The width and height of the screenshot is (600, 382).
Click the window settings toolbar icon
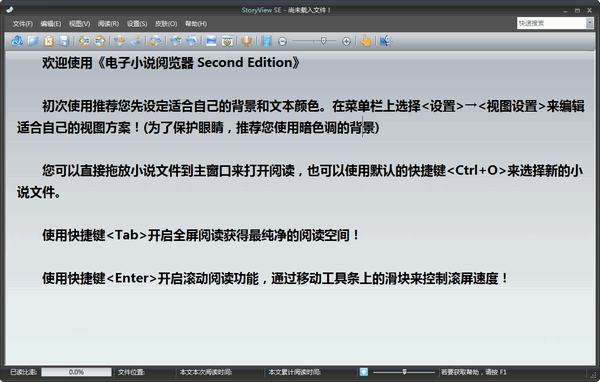coord(227,41)
